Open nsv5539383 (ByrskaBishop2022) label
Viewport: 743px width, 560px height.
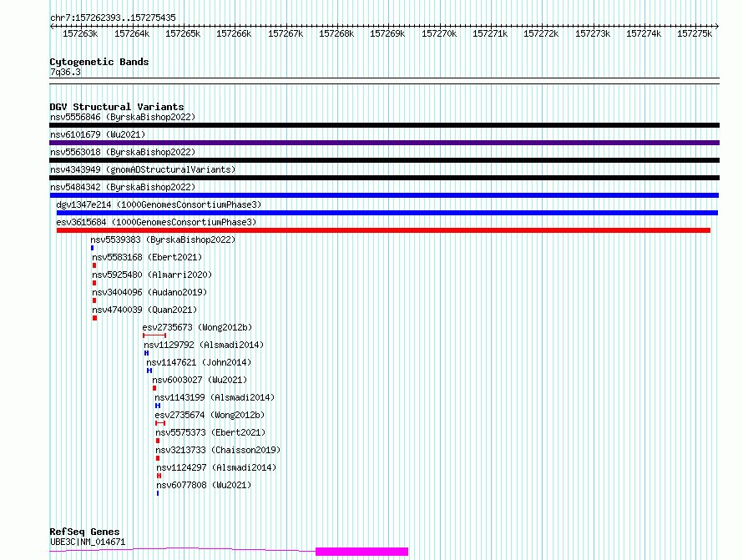click(x=163, y=240)
